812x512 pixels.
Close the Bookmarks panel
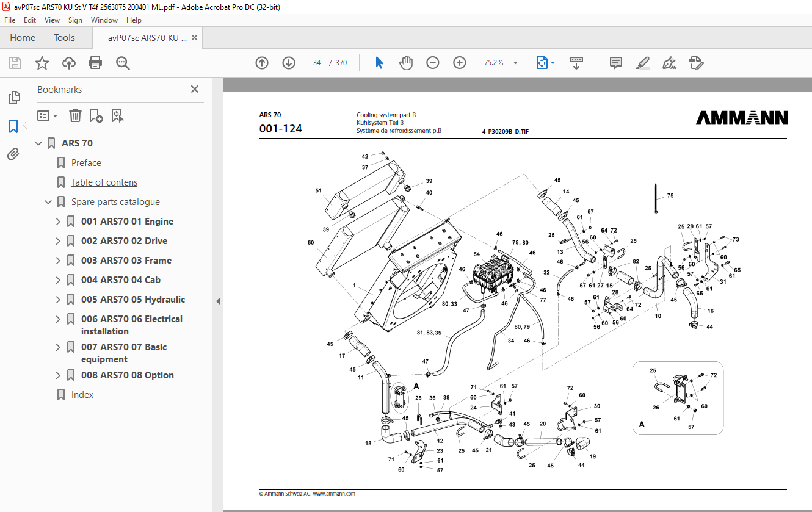click(x=195, y=89)
